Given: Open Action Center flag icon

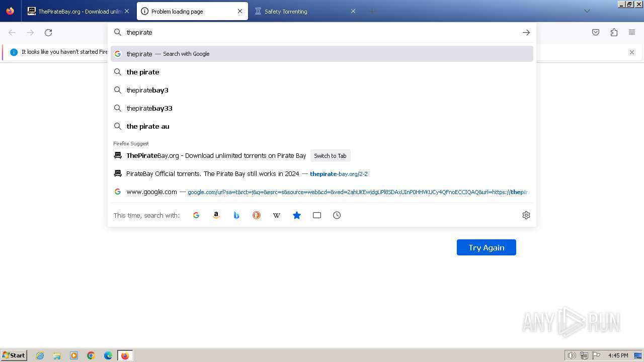Looking at the screenshot, I should (x=596, y=355).
